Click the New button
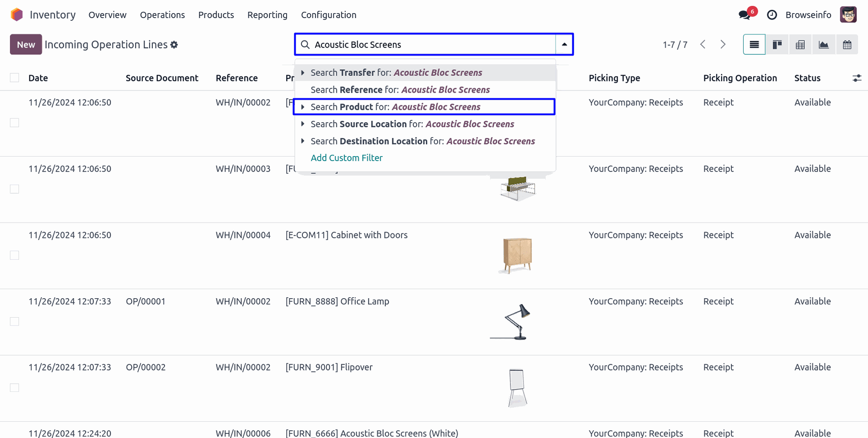 pos(26,44)
